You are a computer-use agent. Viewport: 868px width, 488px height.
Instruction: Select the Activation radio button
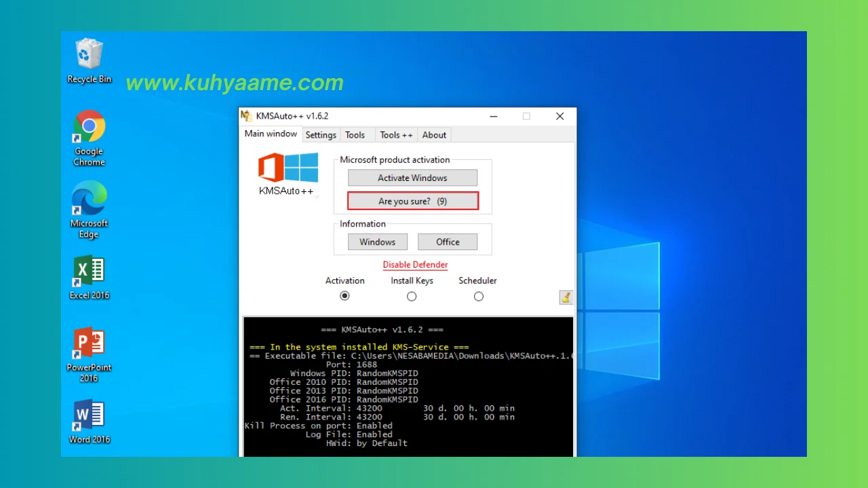pyautogui.click(x=344, y=296)
